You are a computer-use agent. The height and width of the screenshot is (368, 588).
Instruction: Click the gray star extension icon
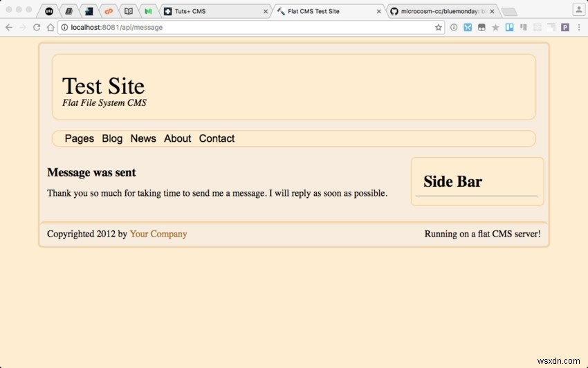[x=495, y=28]
